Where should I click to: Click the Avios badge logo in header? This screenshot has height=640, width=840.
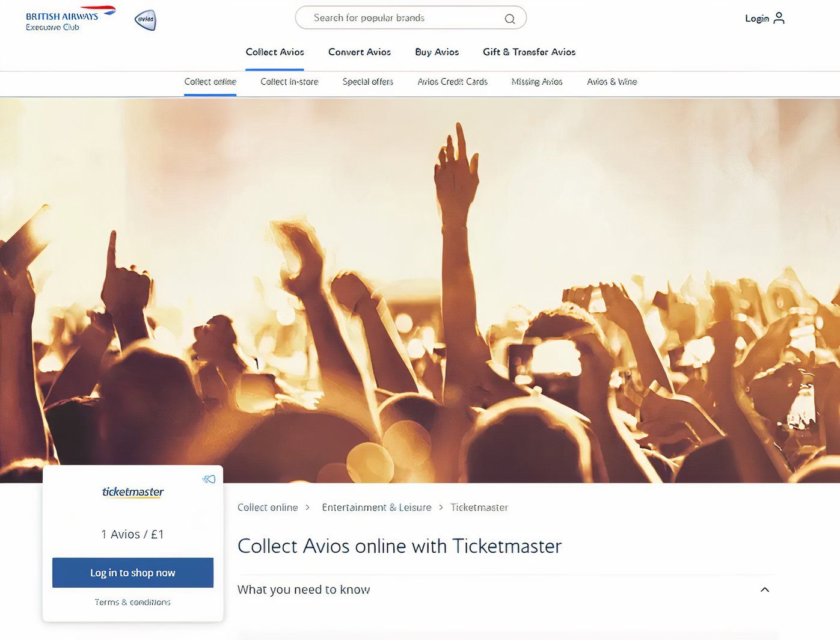pyautogui.click(x=145, y=20)
